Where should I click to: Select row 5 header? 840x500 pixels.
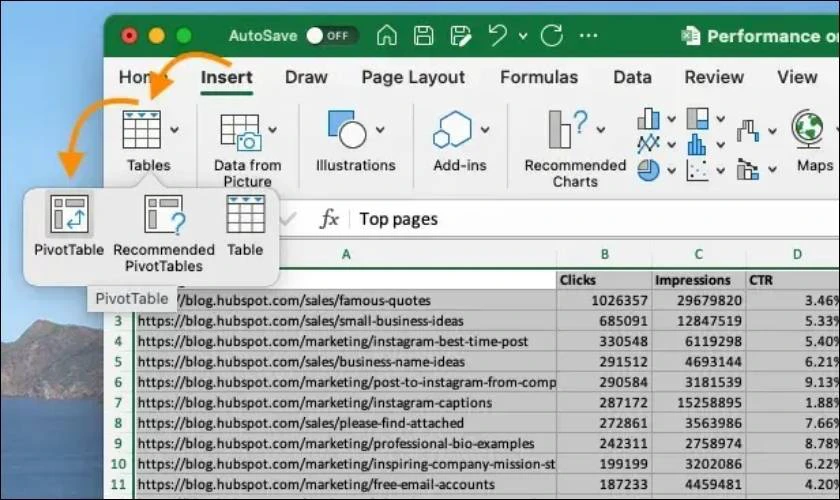(x=118, y=362)
